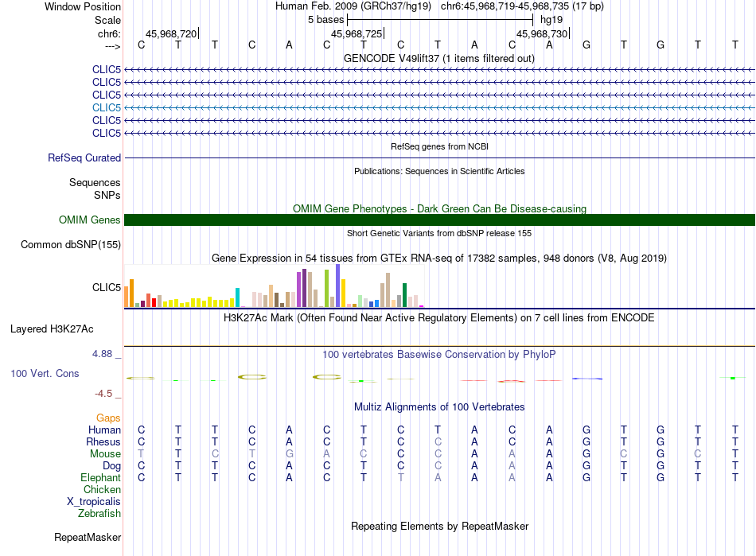Click the 100 Vert. Cons track label
This screenshot has height=556, width=756.
coord(45,373)
